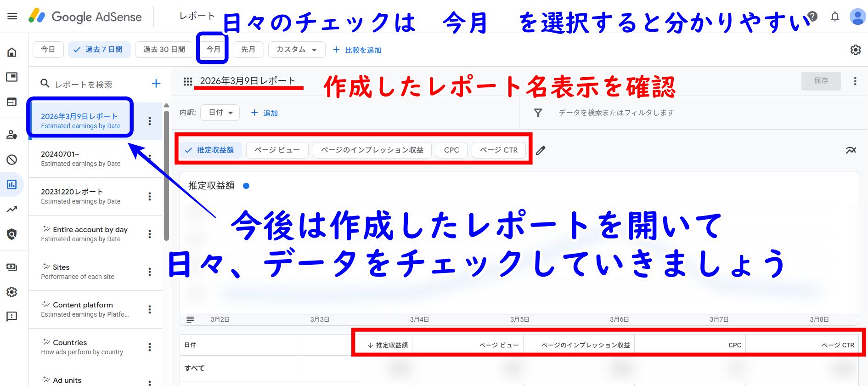Click the pencil icon to edit metrics
868x386 pixels.
[541, 150]
